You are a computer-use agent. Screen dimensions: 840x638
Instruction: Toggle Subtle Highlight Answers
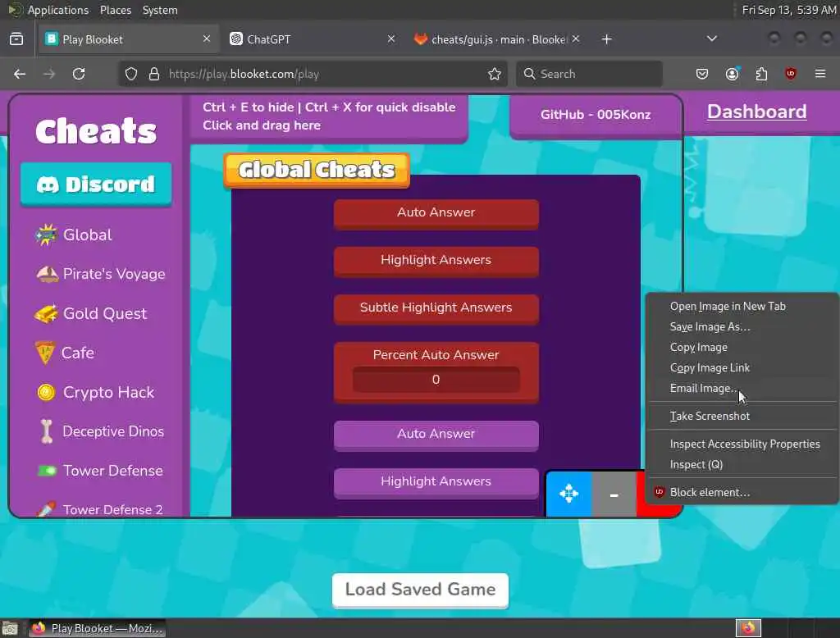point(436,309)
